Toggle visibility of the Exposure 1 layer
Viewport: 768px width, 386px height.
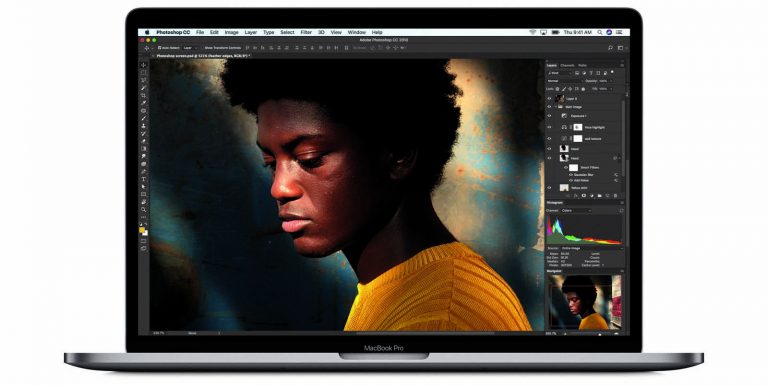tap(549, 116)
